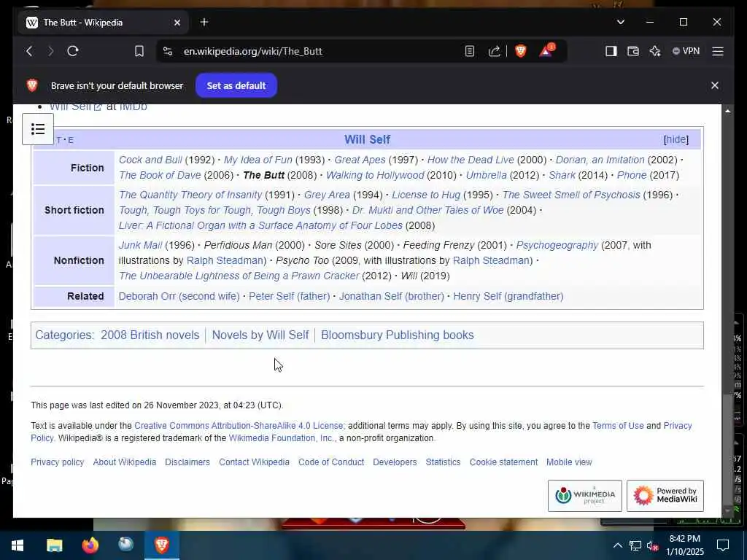The width and height of the screenshot is (747, 560).
Task: Open the new tab plus button
Action: click(204, 22)
